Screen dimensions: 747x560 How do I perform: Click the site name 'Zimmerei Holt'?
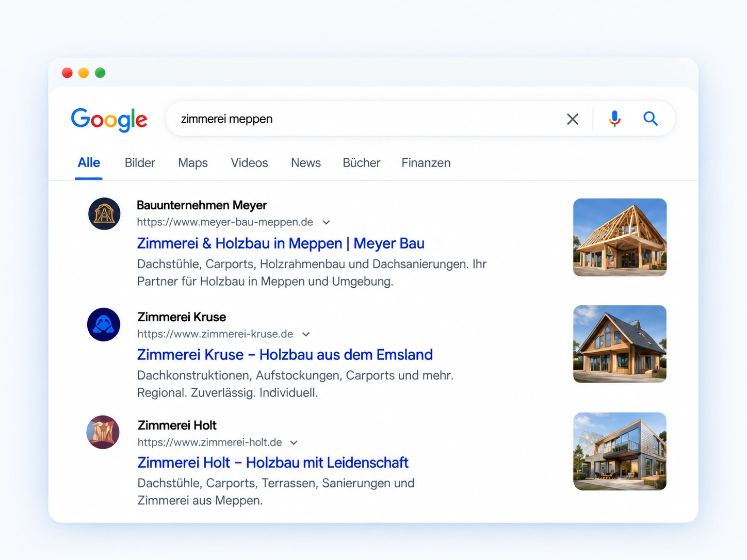click(177, 425)
